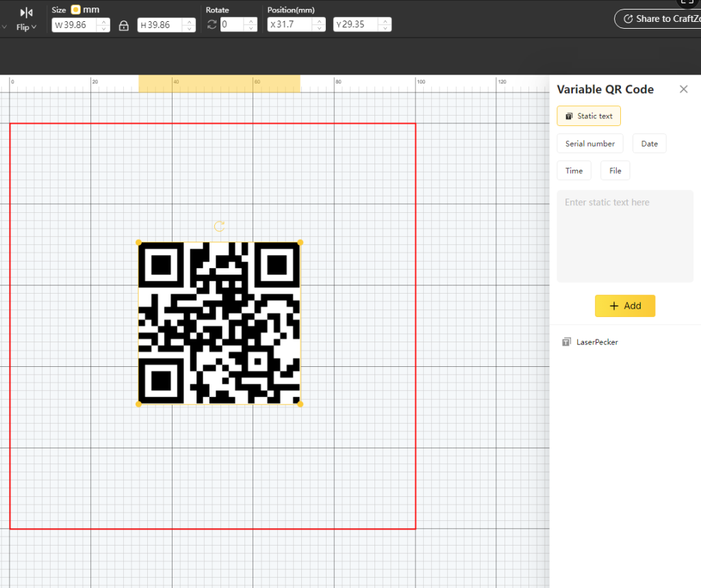Increase width with up stepper arrow

tap(104, 21)
